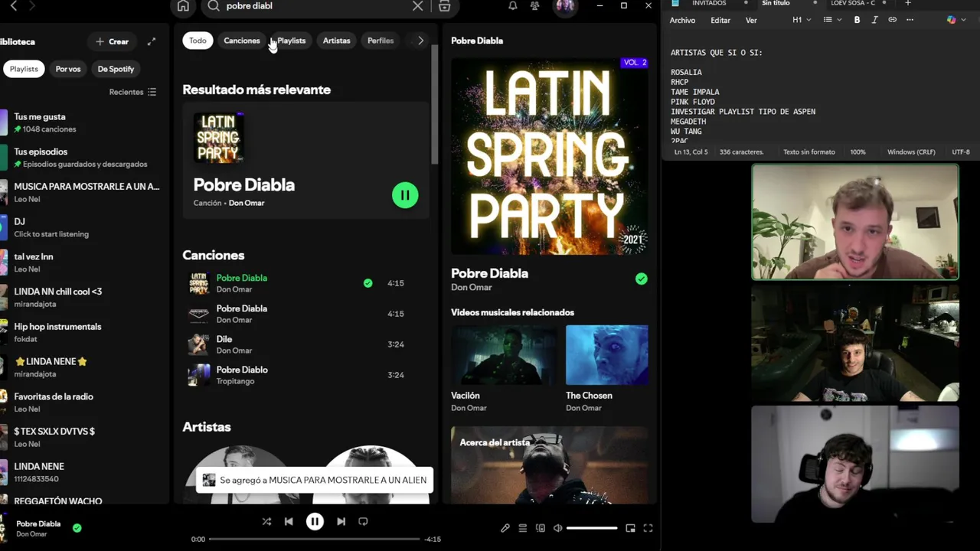Open Notepad more options ellipsis
This screenshot has width=980, height=551.
coord(910,20)
